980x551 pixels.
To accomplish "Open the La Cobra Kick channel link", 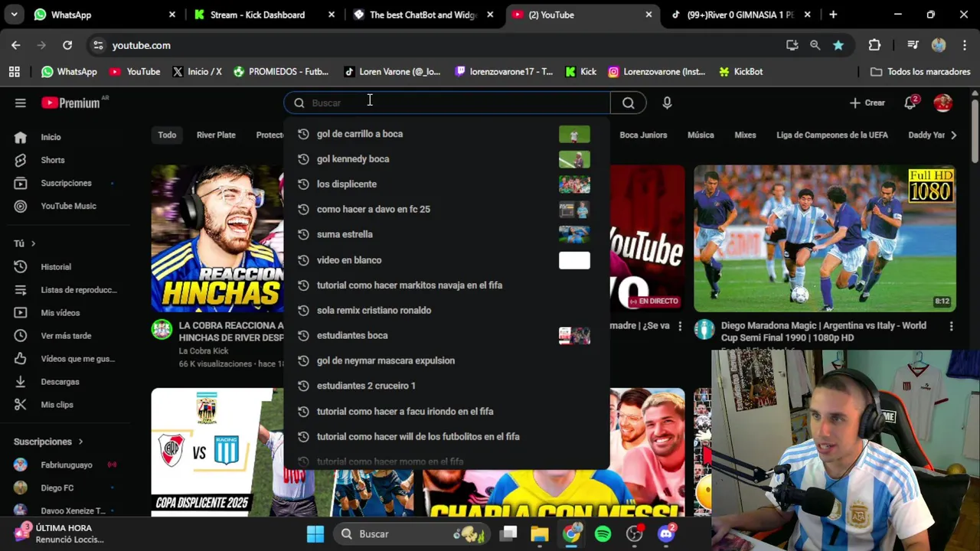I will click(204, 351).
